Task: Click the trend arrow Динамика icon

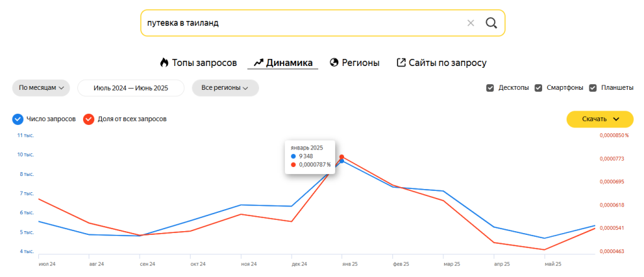Action: (258, 63)
